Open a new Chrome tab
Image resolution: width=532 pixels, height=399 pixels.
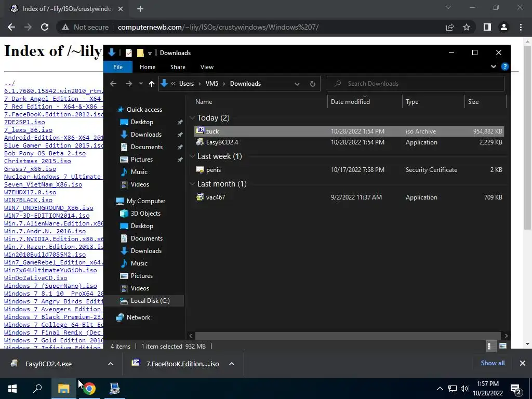pyautogui.click(x=140, y=9)
